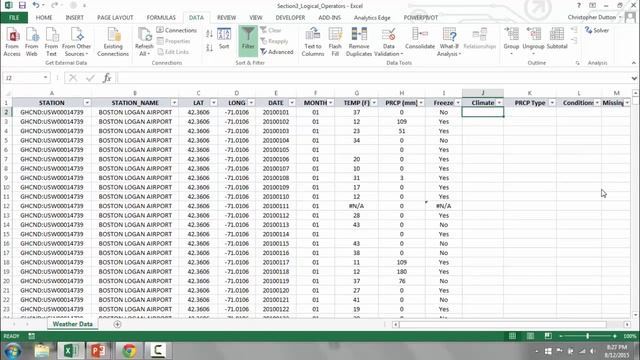Click Sort A to Z icon

pyautogui.click(x=209, y=34)
